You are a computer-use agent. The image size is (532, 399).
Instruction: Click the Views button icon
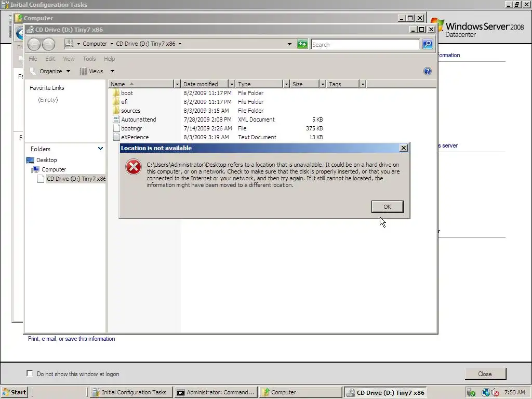tap(83, 71)
